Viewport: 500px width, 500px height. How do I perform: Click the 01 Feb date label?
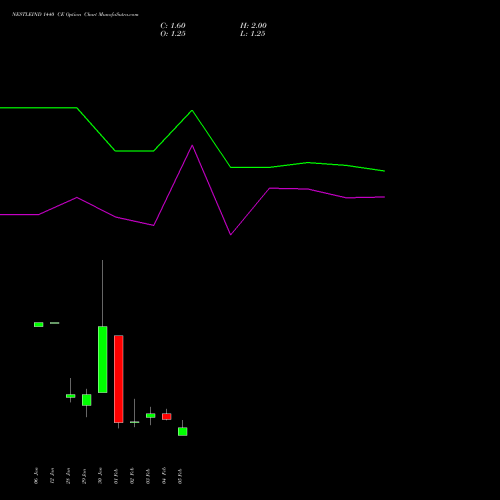[116, 476]
